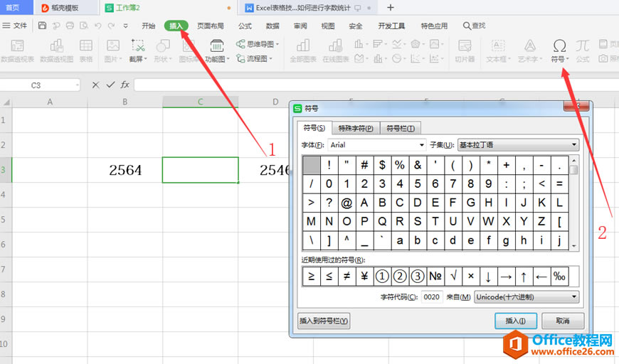Expand the Flowchart (流程图) dropdown arrow
The height and width of the screenshot is (364, 619).
click(x=271, y=59)
